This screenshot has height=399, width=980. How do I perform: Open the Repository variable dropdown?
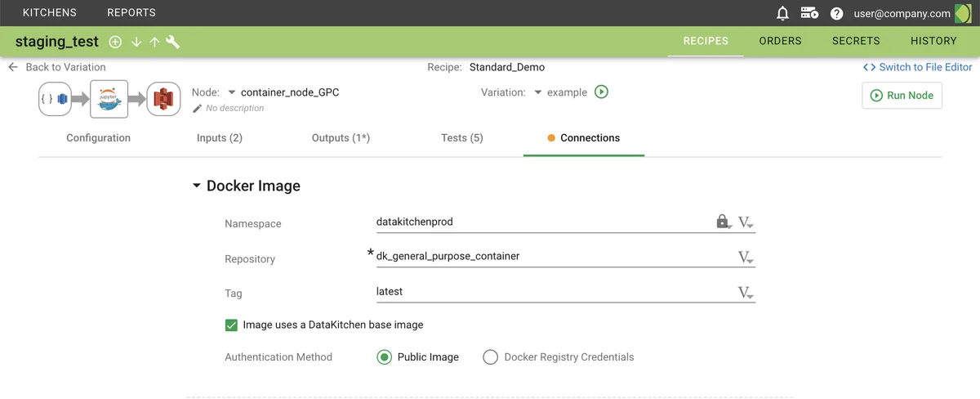pyautogui.click(x=746, y=258)
